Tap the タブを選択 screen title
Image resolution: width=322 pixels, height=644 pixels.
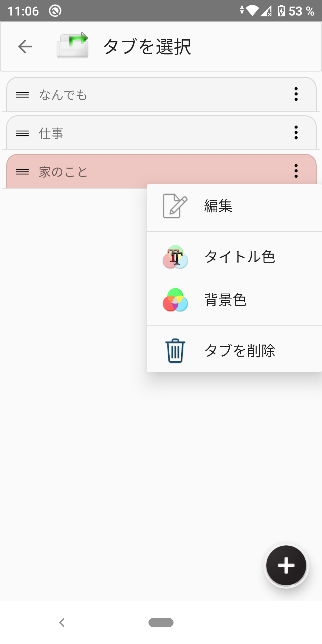point(147,47)
